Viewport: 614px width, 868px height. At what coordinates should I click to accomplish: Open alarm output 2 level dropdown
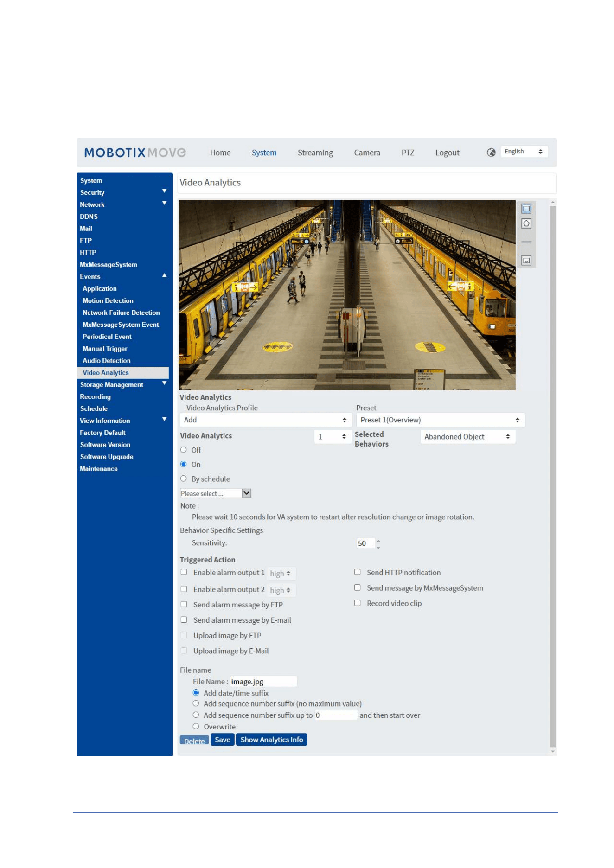click(281, 590)
